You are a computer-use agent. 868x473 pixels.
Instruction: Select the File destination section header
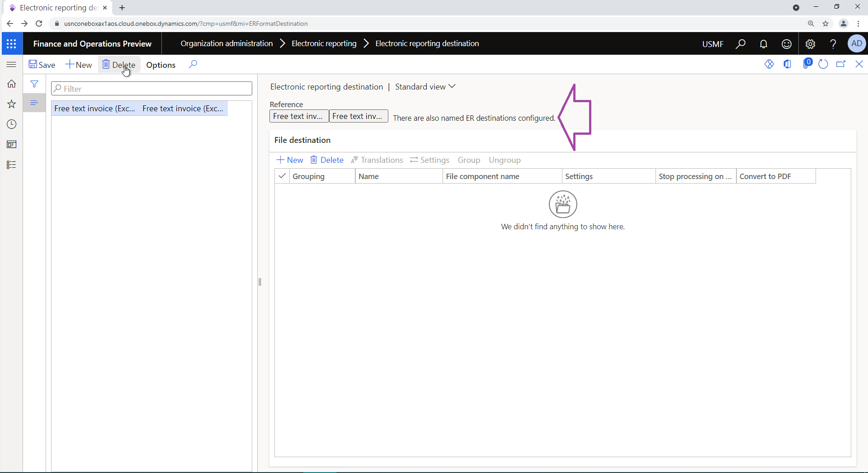302,140
